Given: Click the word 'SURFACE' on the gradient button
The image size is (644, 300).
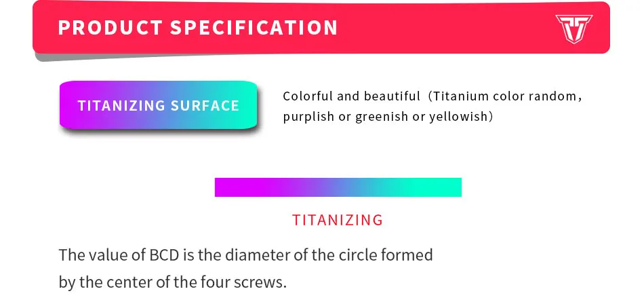Looking at the screenshot, I should (205, 106).
